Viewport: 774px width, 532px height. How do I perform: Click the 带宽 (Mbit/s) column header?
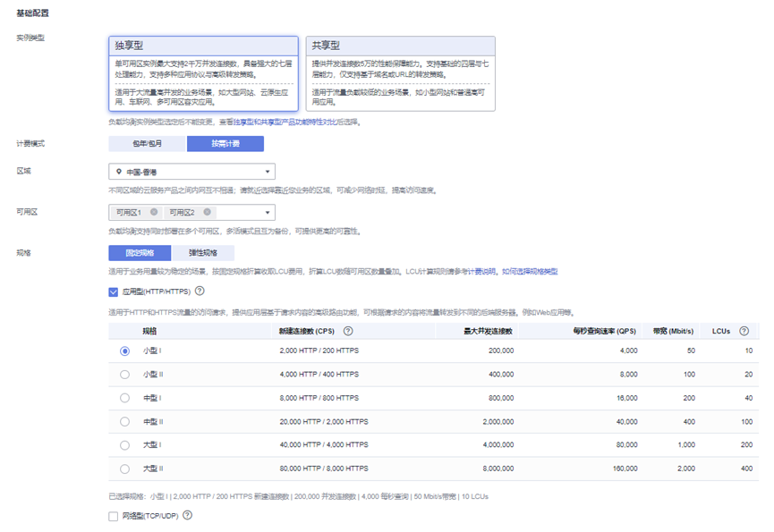(673, 331)
